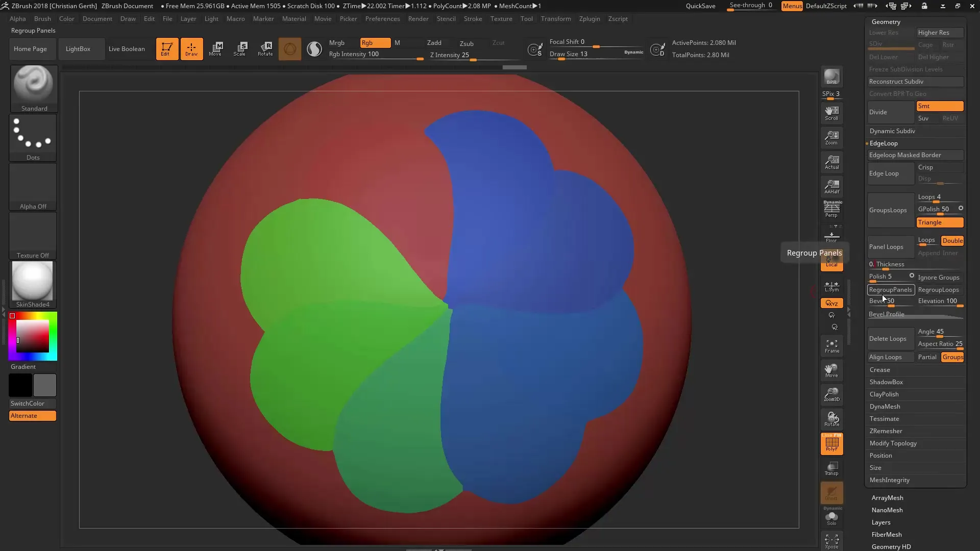Click the Panel Loops button
Screen dimensions: 980x551
pos(891,247)
